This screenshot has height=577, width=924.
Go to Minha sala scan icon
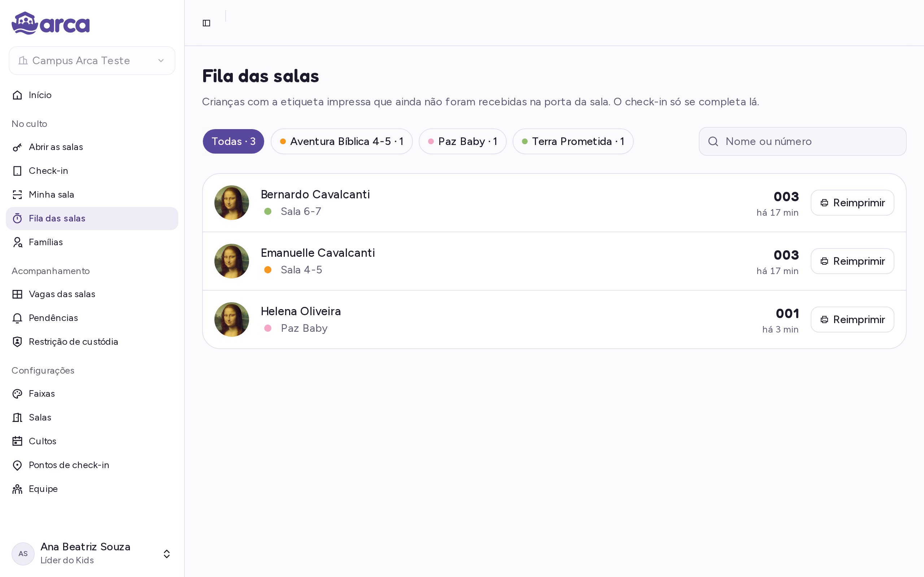17,195
